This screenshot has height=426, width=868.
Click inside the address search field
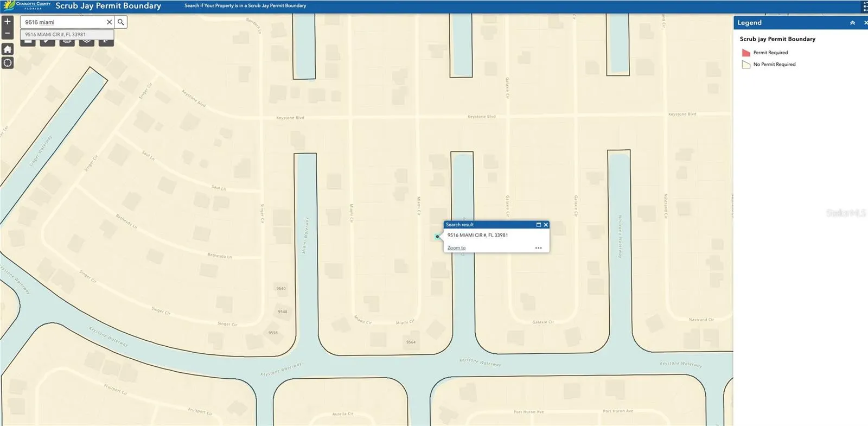(62, 22)
